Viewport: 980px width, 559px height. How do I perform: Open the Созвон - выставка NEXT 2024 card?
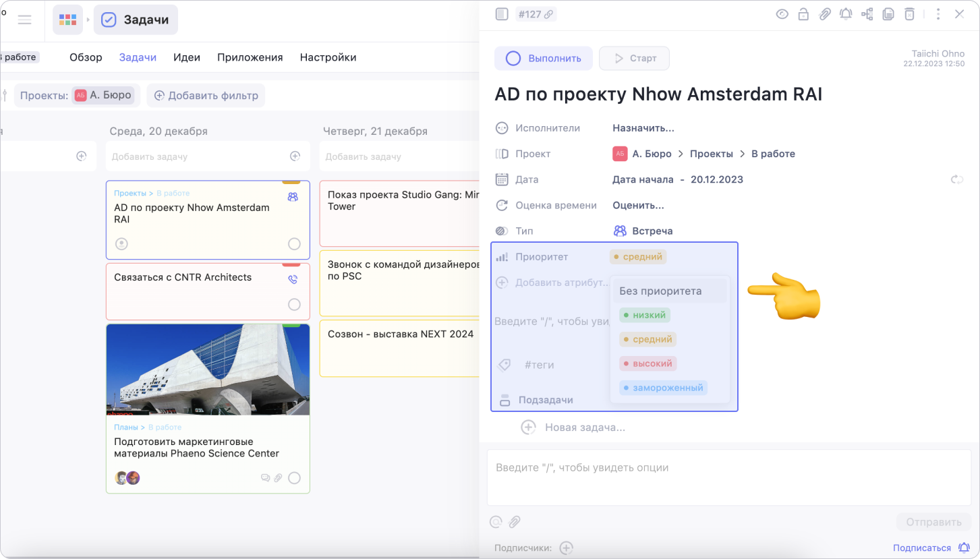[399, 348]
